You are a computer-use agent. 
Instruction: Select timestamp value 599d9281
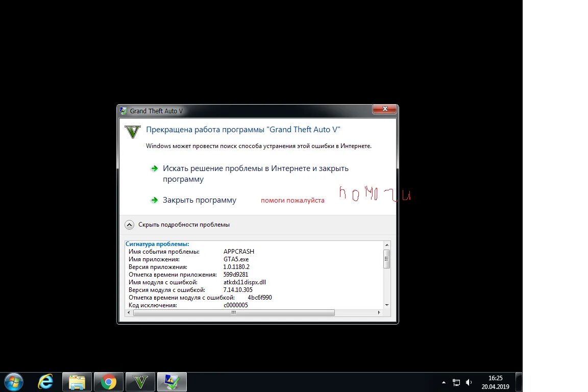235,275
